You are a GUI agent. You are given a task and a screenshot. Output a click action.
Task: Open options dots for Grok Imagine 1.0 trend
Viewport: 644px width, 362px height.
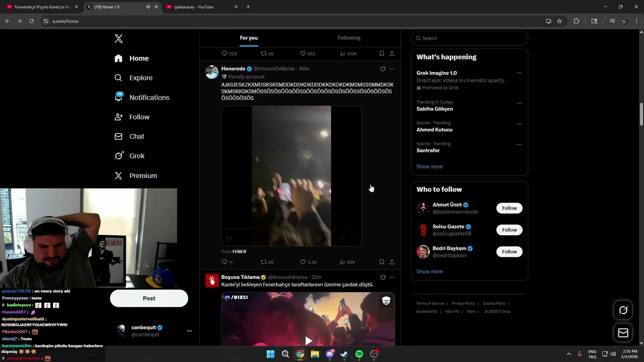[x=519, y=73]
